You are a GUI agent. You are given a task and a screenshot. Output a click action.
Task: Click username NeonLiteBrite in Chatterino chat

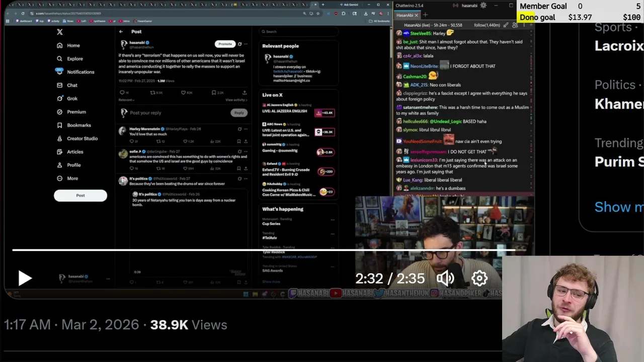424,66
